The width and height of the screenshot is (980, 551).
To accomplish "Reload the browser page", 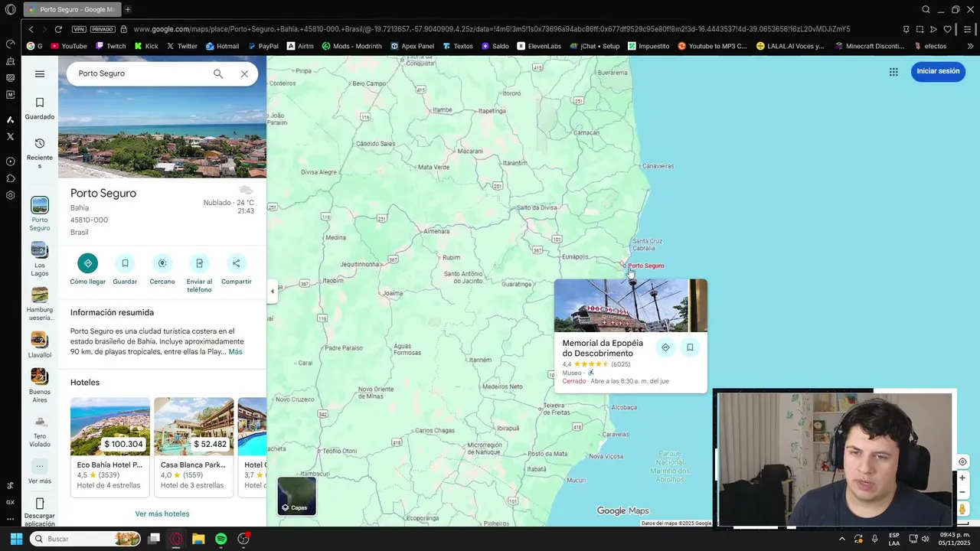I will pyautogui.click(x=58, y=29).
